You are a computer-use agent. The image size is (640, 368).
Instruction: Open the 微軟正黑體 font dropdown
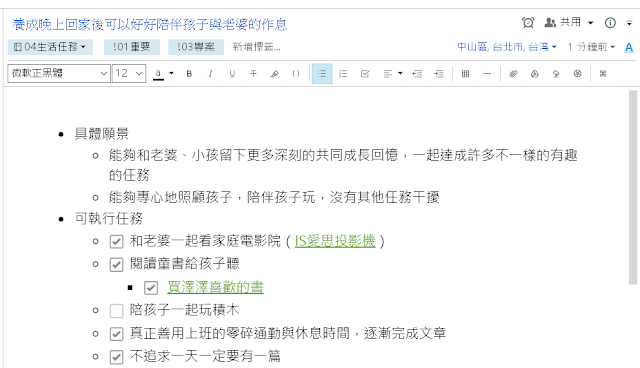click(59, 73)
